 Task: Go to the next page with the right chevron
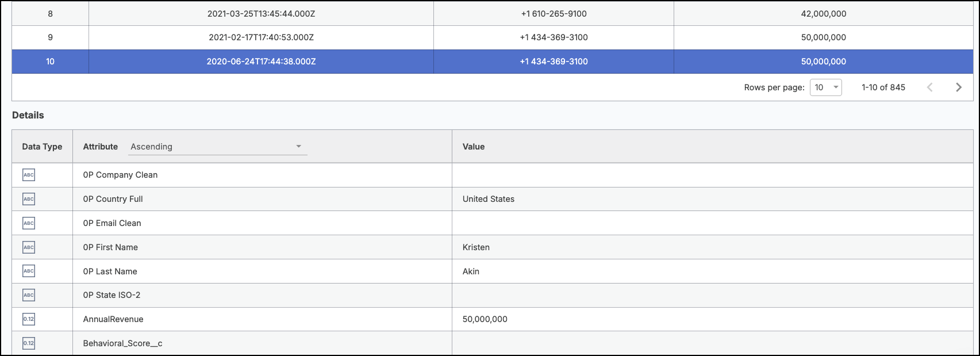pyautogui.click(x=959, y=87)
